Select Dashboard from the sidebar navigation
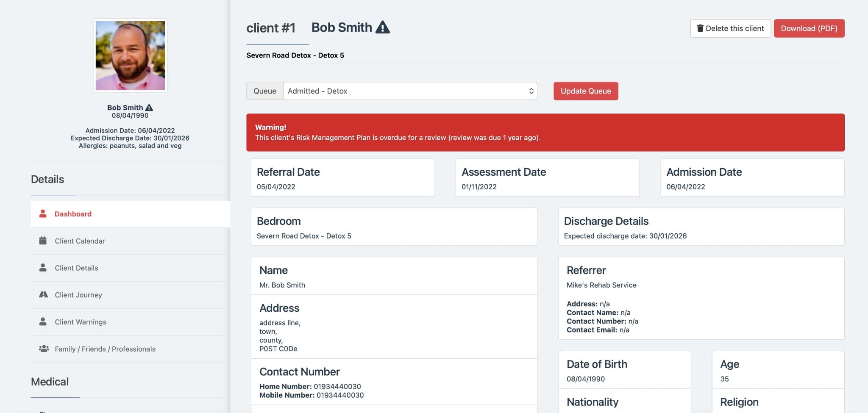868x413 pixels. pyautogui.click(x=73, y=213)
